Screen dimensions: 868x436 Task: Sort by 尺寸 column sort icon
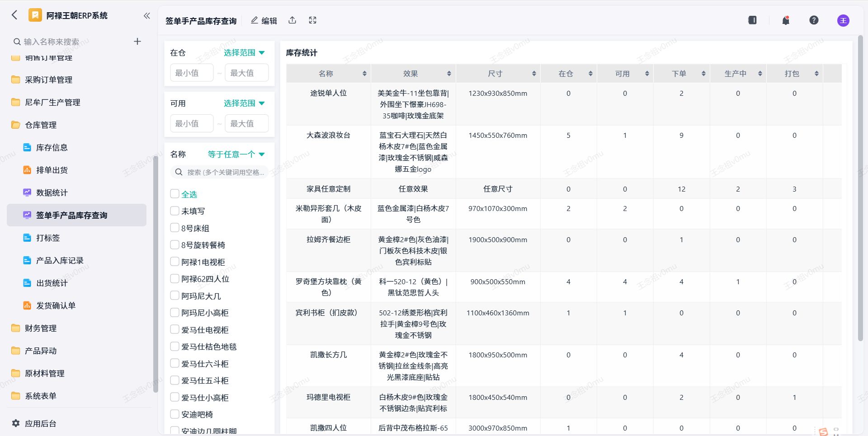534,74
